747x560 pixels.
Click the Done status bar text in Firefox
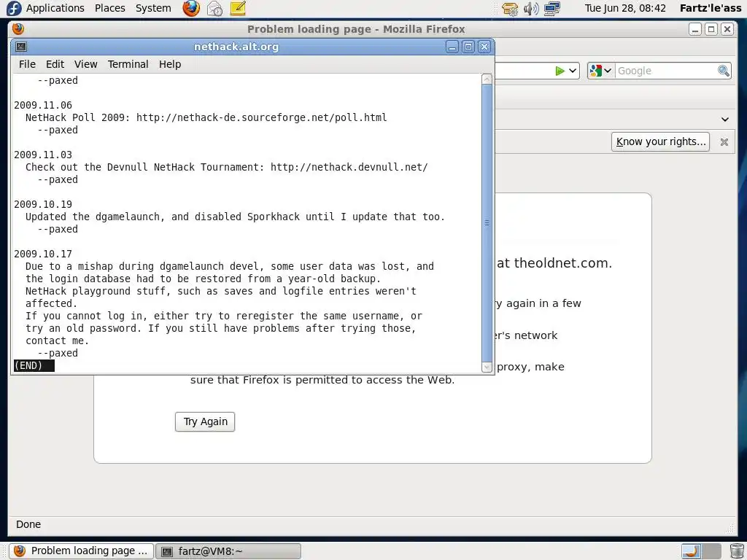(28, 524)
